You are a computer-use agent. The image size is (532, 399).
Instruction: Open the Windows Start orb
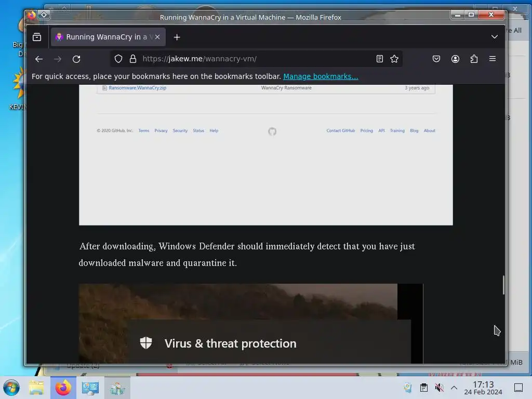point(11,388)
